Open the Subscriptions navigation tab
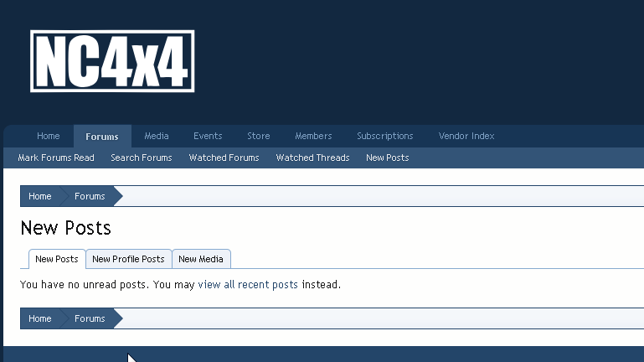This screenshot has height=362, width=644. (384, 136)
